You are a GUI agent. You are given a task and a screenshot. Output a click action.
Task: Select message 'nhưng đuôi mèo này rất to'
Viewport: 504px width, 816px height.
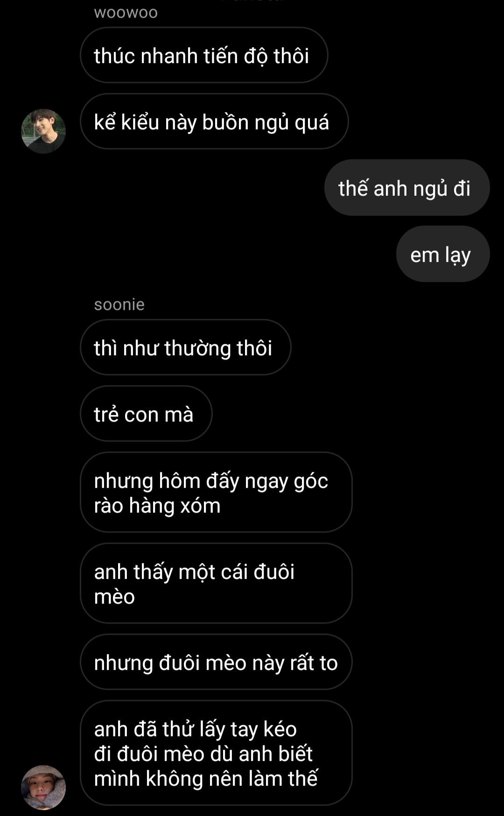[x=216, y=662]
